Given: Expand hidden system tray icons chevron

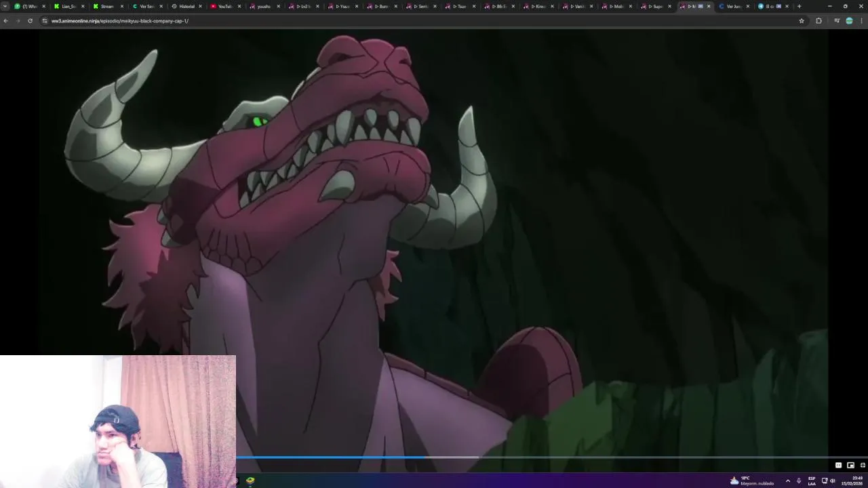Looking at the screenshot, I should click(x=787, y=481).
